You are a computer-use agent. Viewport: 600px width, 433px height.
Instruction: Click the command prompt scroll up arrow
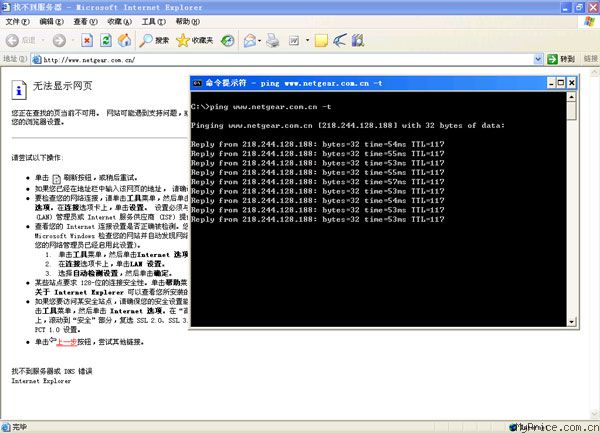[x=571, y=97]
